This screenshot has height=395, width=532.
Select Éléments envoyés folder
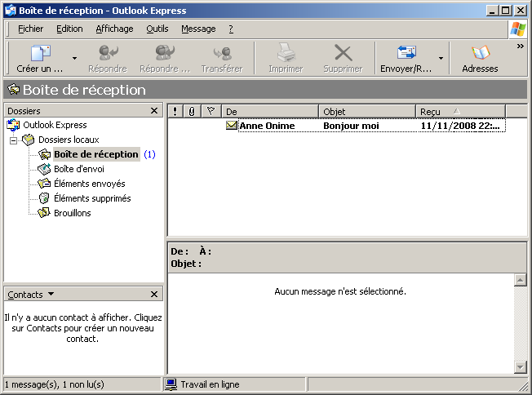pyautogui.click(x=90, y=184)
